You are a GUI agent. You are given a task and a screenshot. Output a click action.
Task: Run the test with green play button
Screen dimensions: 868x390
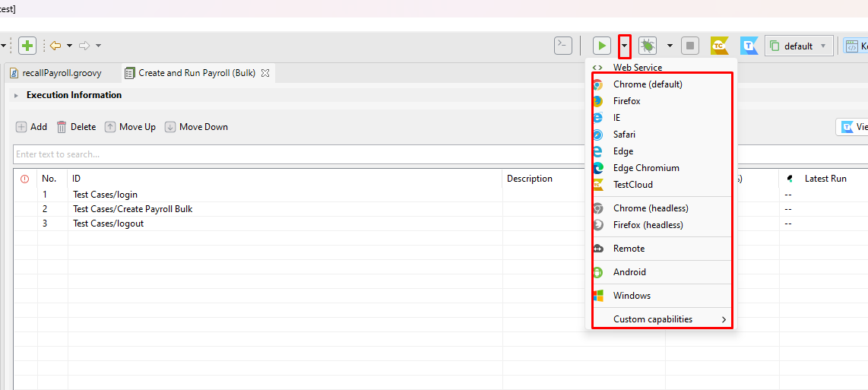[602, 46]
